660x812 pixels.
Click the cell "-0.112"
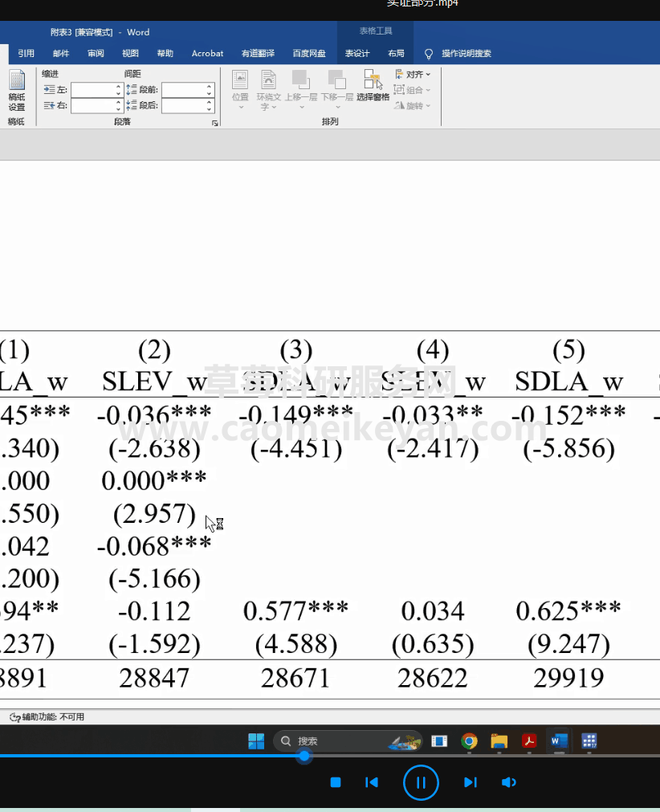(x=154, y=611)
